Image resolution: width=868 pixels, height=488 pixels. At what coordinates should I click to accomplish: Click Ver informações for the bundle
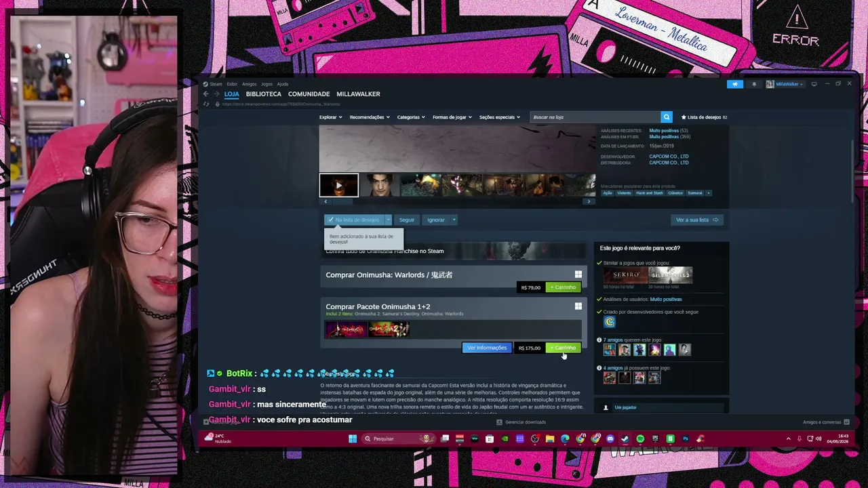[487, 348]
